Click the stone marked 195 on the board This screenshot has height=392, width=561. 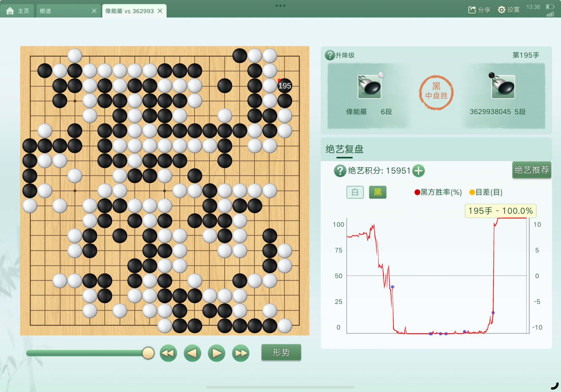(x=285, y=86)
